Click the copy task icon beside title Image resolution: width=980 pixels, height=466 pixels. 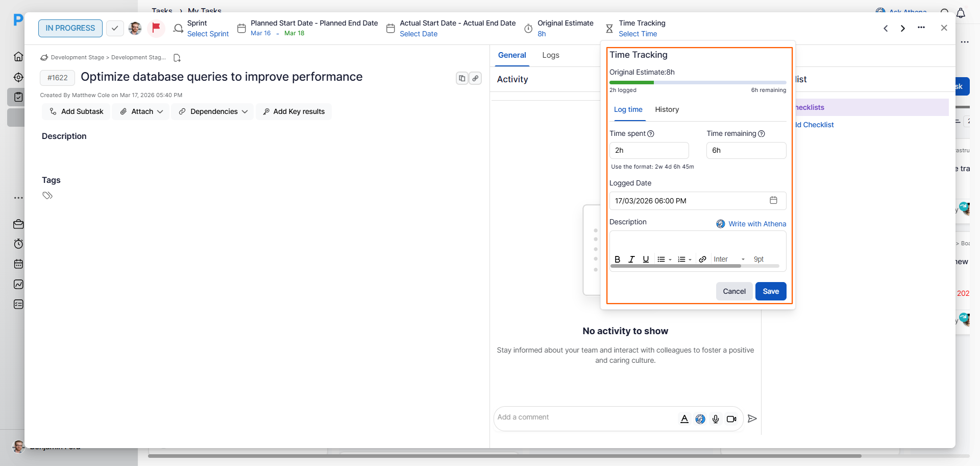point(462,78)
